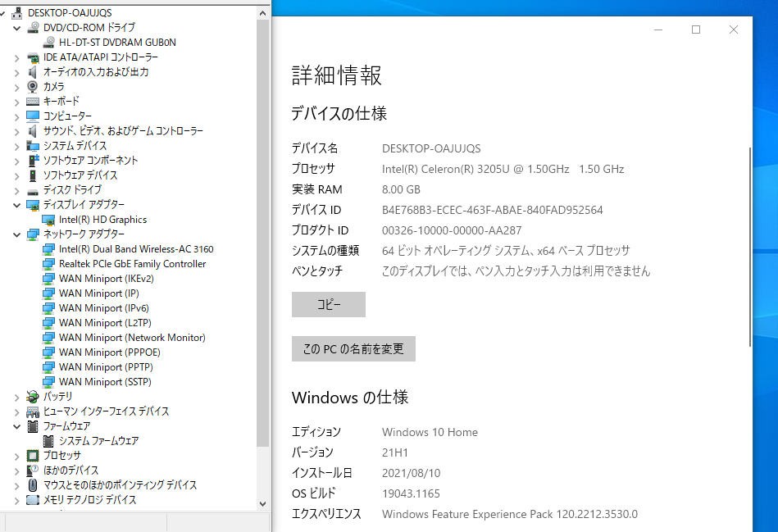Click the Device Manager scroll-down arrow
The image size is (778, 532).
coord(263,503)
